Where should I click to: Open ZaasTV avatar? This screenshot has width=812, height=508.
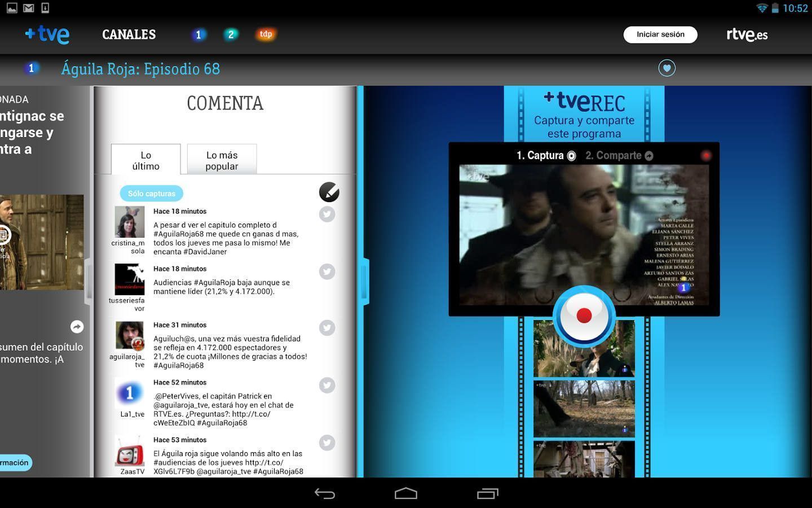point(130,450)
